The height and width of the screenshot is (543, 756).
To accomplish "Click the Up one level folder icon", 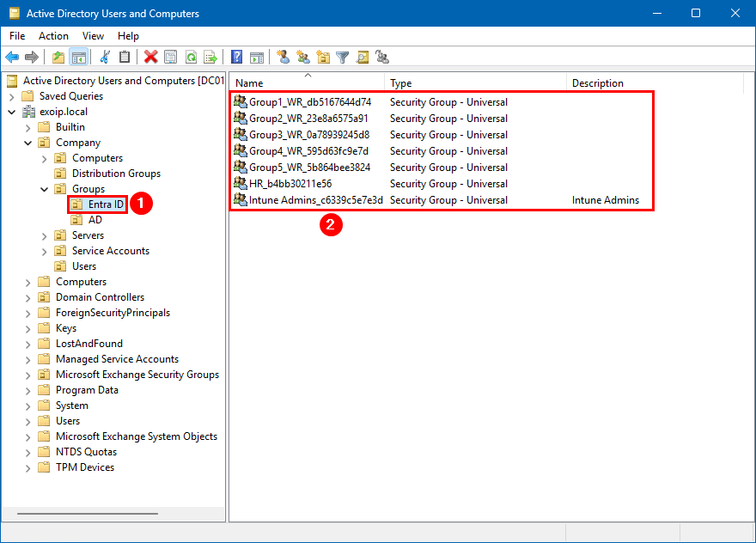I will pyautogui.click(x=58, y=58).
